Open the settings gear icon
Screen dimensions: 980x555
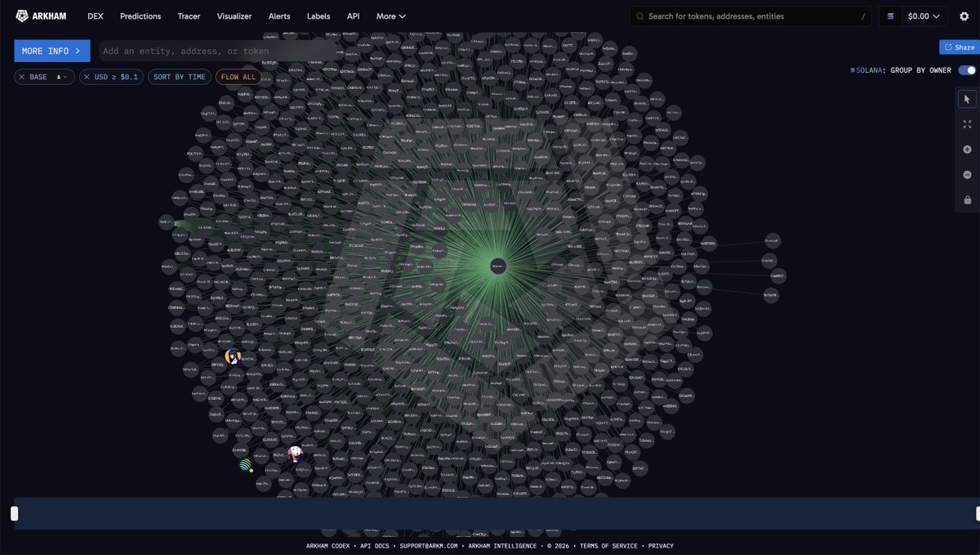tap(964, 16)
